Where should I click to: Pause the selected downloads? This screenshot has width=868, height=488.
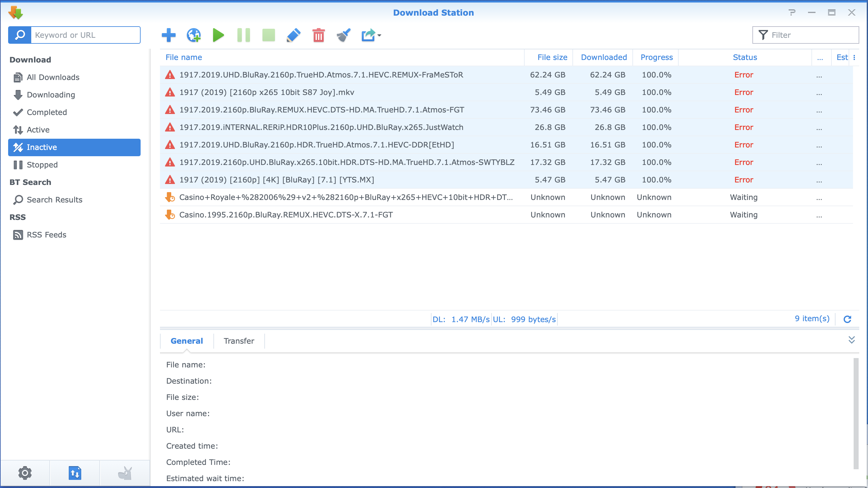tap(243, 35)
